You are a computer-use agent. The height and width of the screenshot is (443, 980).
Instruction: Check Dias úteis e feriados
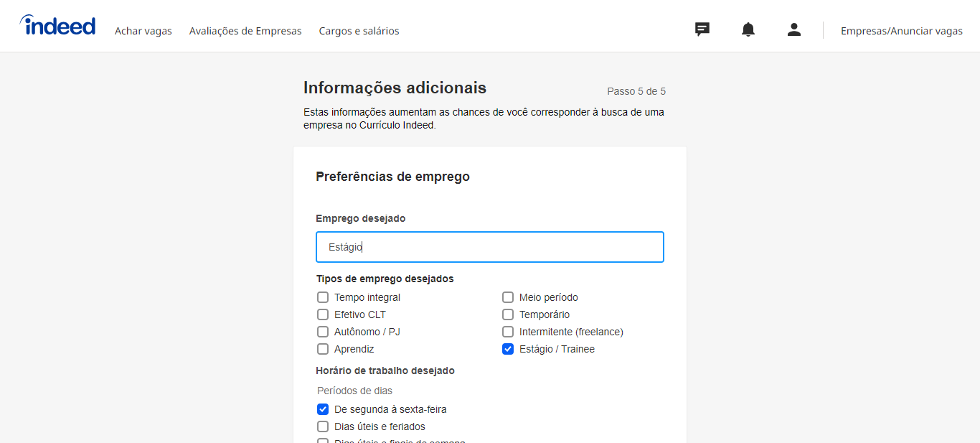pos(323,426)
